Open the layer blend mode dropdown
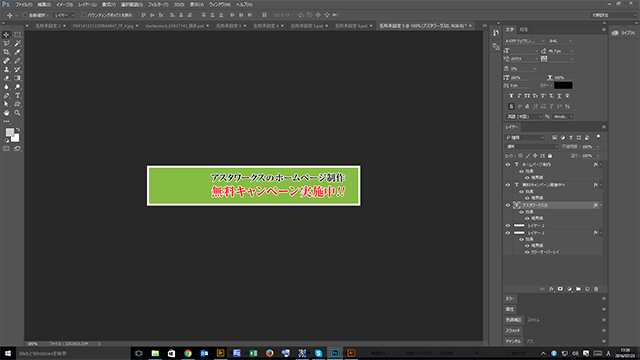 531,147
